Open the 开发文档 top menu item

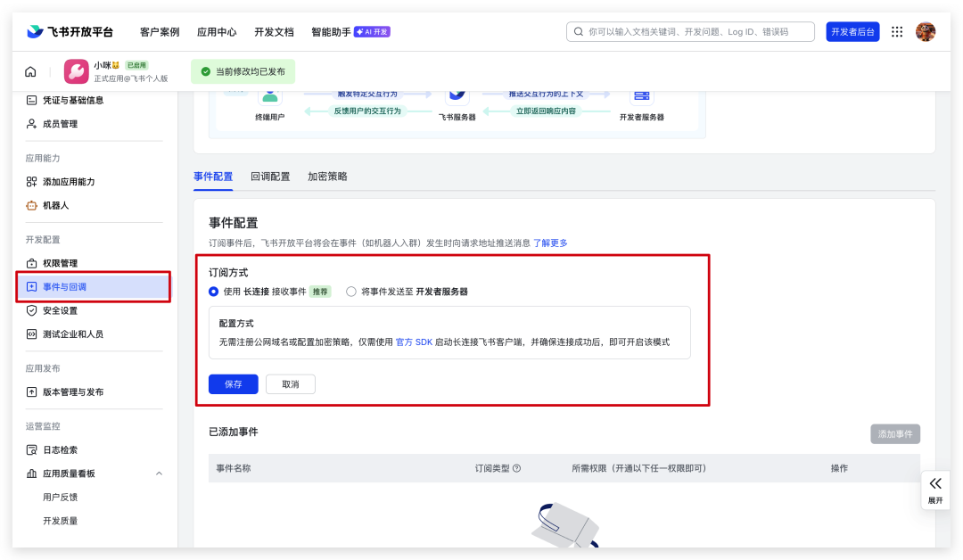point(274,32)
